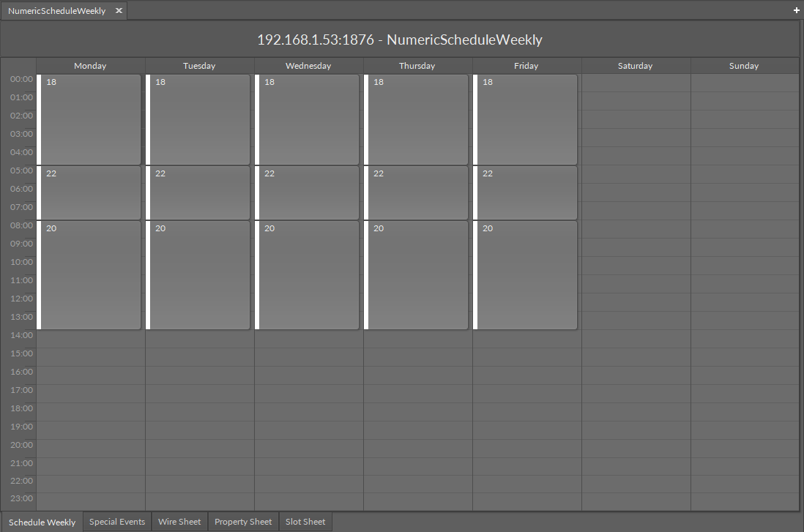The height and width of the screenshot is (532, 804).
Task: Click Thursday's event valued 18
Action: click(417, 117)
